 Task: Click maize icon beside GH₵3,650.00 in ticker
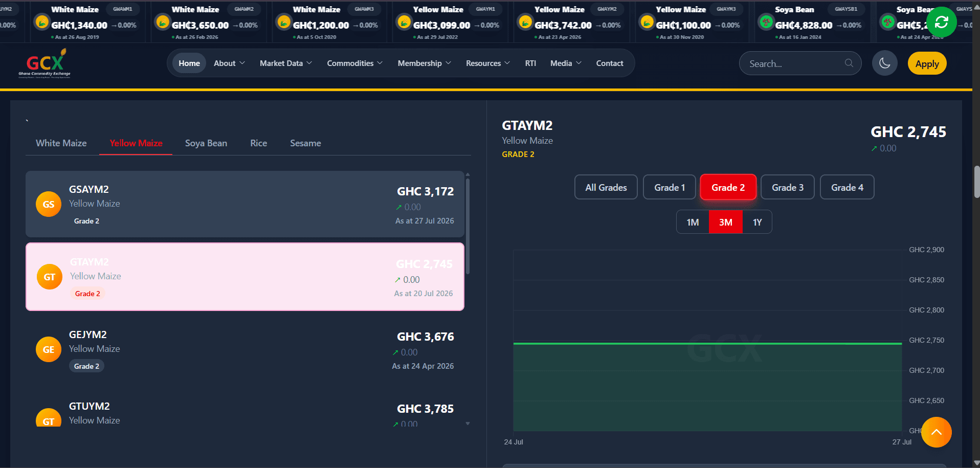[x=163, y=22]
